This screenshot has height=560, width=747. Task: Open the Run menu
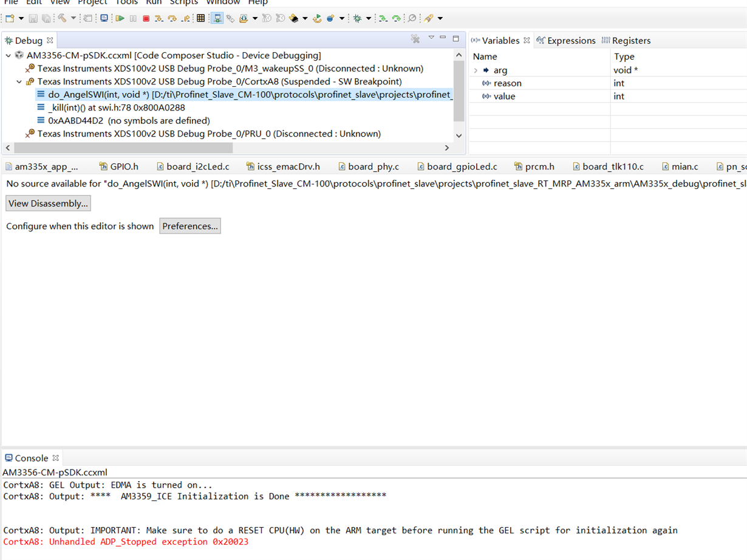(x=154, y=2)
